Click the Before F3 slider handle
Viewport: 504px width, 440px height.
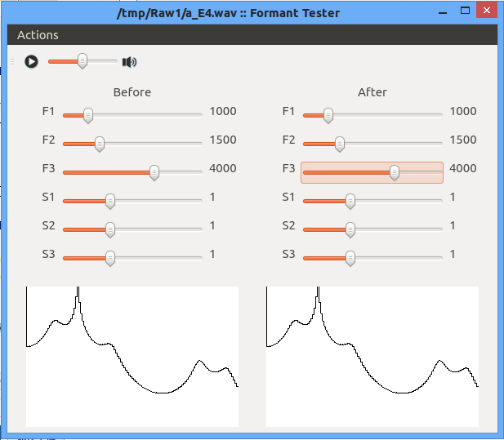click(154, 173)
